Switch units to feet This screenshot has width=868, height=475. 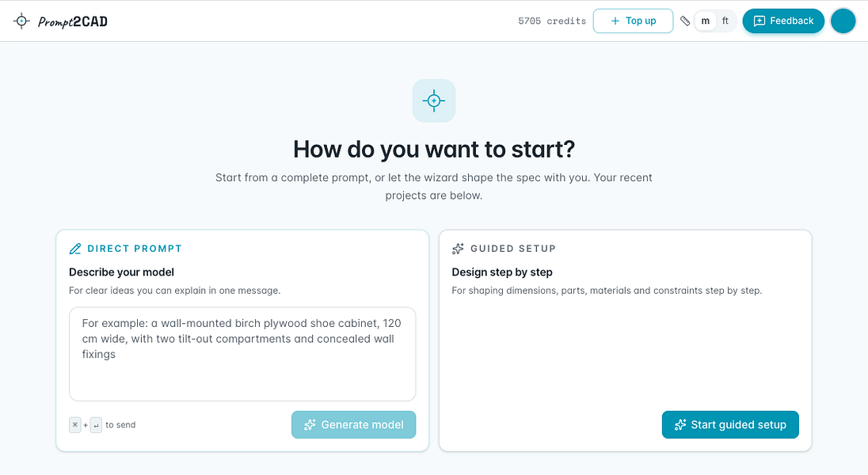[725, 21]
